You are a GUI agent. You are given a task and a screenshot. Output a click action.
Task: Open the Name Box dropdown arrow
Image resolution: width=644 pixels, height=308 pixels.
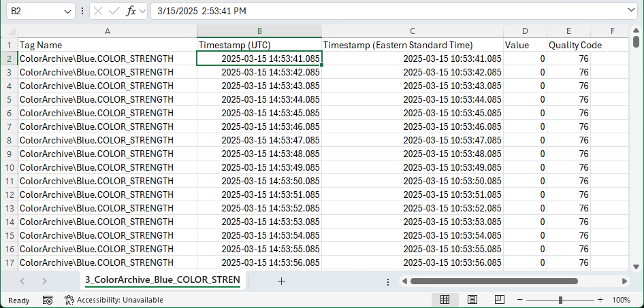[68, 12]
